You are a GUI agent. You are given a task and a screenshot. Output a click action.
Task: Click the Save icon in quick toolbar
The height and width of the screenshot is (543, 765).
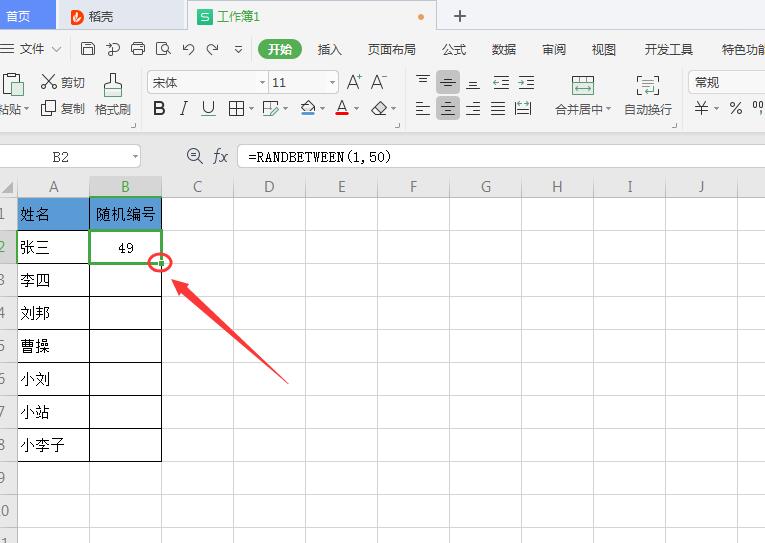tap(88, 49)
